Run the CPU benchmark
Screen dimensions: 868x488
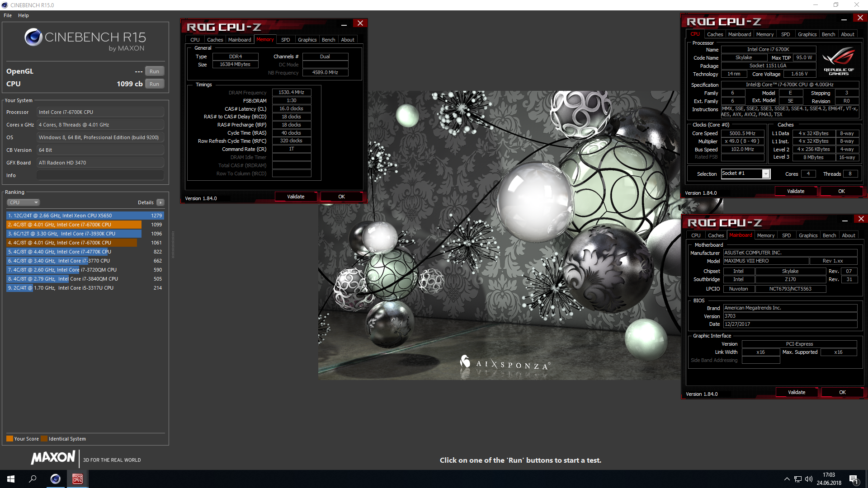click(x=154, y=84)
